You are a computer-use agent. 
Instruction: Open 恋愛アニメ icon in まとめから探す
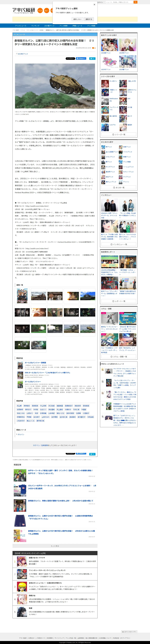121,147
